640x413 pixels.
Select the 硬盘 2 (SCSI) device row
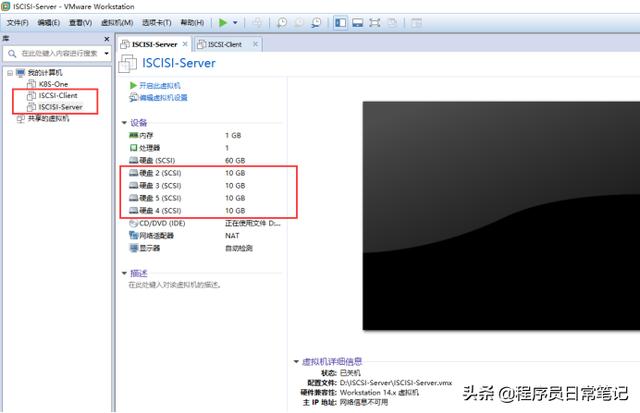click(x=204, y=173)
